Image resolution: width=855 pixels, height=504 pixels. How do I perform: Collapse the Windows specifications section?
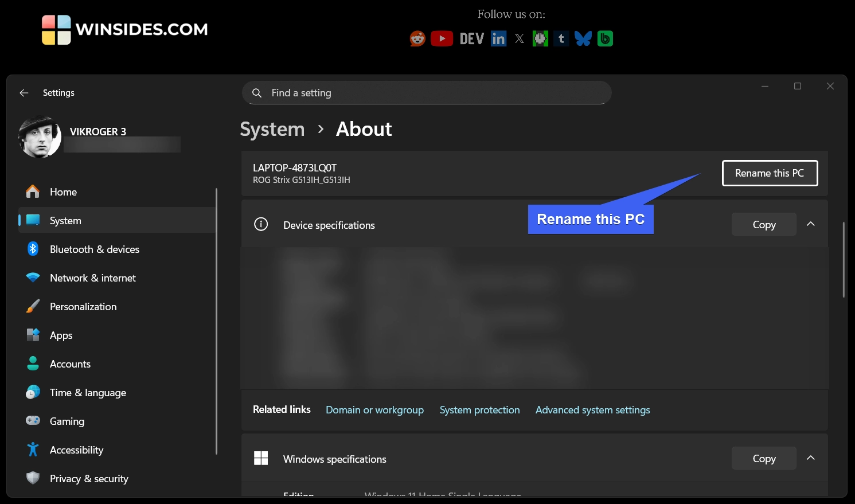[810, 458]
